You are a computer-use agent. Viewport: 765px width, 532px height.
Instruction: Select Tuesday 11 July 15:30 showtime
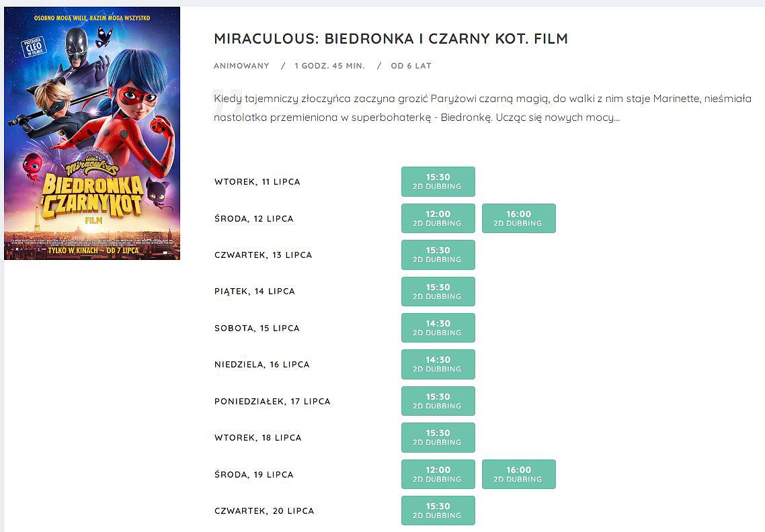pyautogui.click(x=438, y=181)
